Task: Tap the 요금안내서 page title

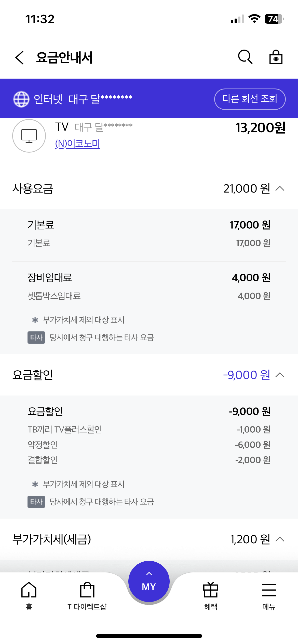Action: (64, 57)
